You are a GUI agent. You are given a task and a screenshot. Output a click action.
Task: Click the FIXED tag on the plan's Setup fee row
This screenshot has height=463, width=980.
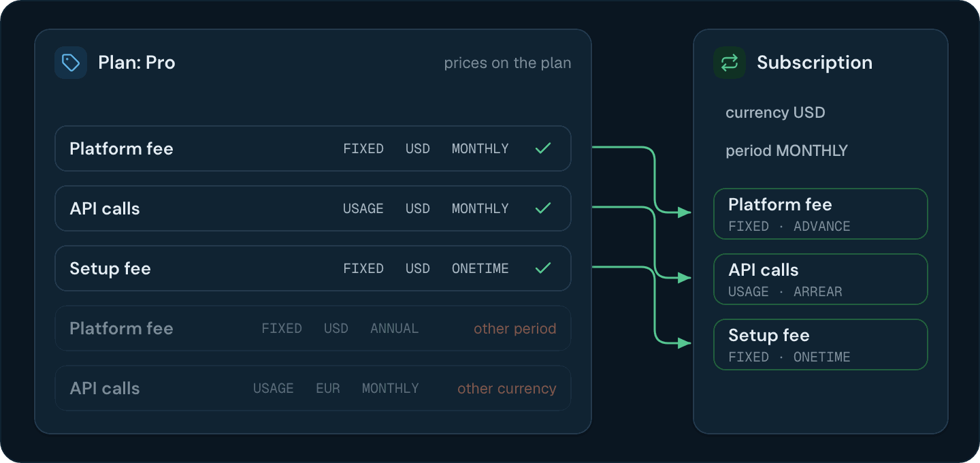pos(363,268)
